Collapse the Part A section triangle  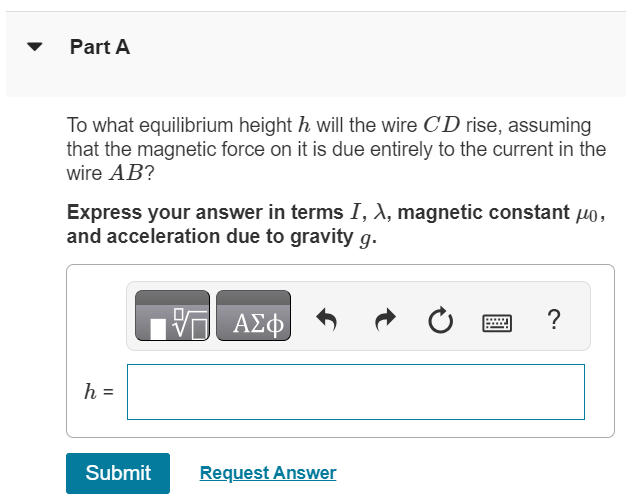[x=35, y=47]
